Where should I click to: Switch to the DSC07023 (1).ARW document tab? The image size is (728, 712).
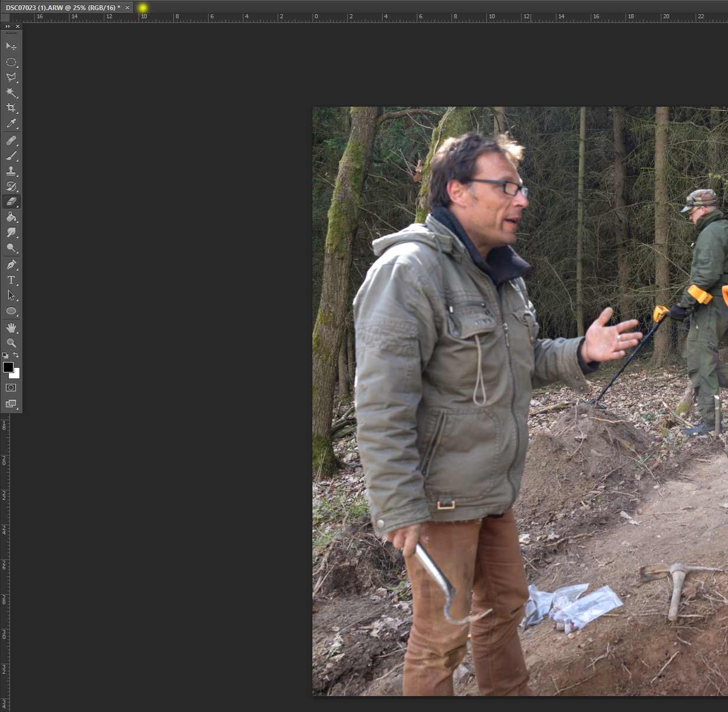pos(62,8)
